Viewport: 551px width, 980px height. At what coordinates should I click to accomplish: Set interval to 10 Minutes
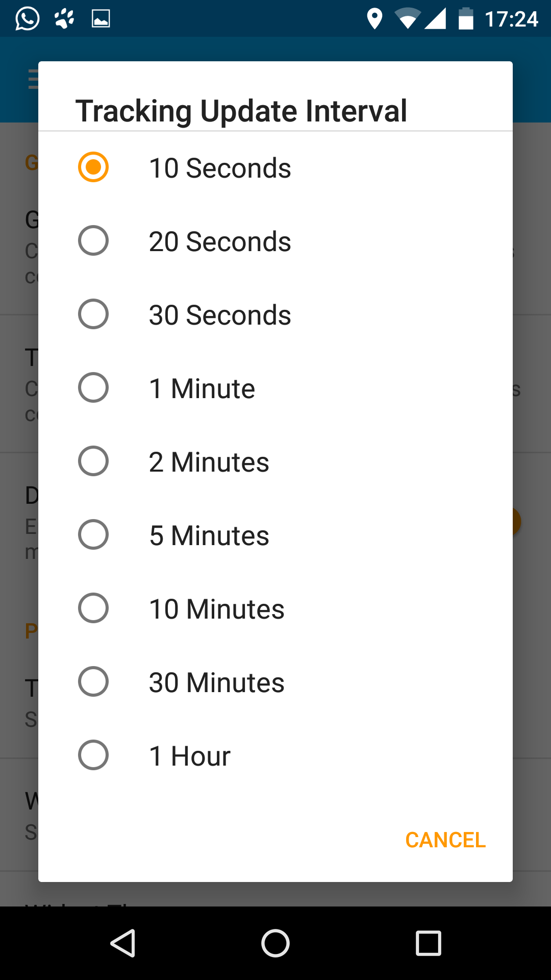275,608
